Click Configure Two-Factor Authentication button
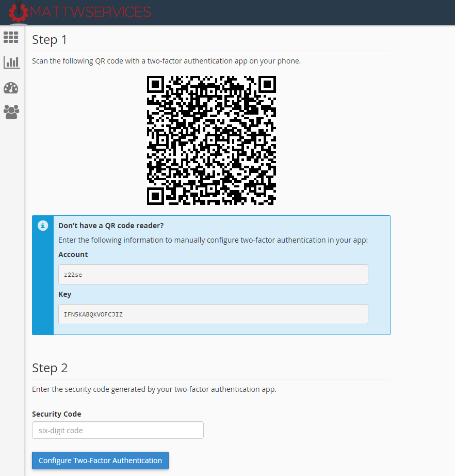 tap(101, 461)
